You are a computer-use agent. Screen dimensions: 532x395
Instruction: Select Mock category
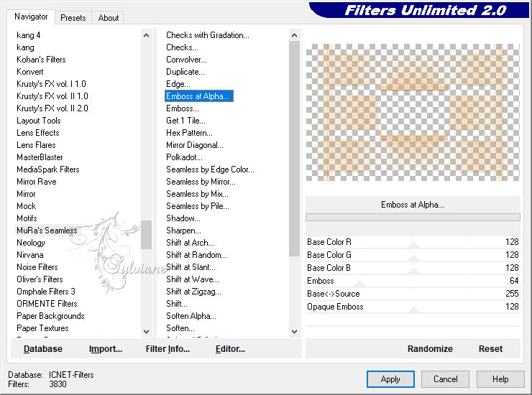point(26,206)
